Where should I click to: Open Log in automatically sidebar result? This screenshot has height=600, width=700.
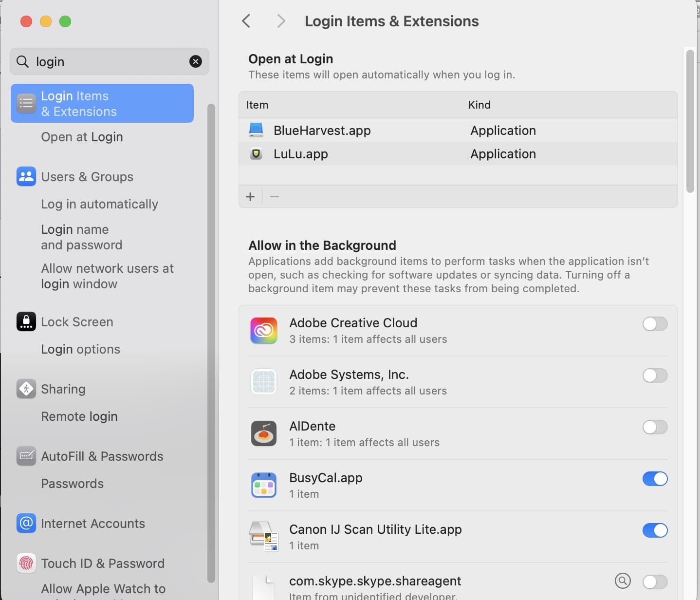[99, 204]
